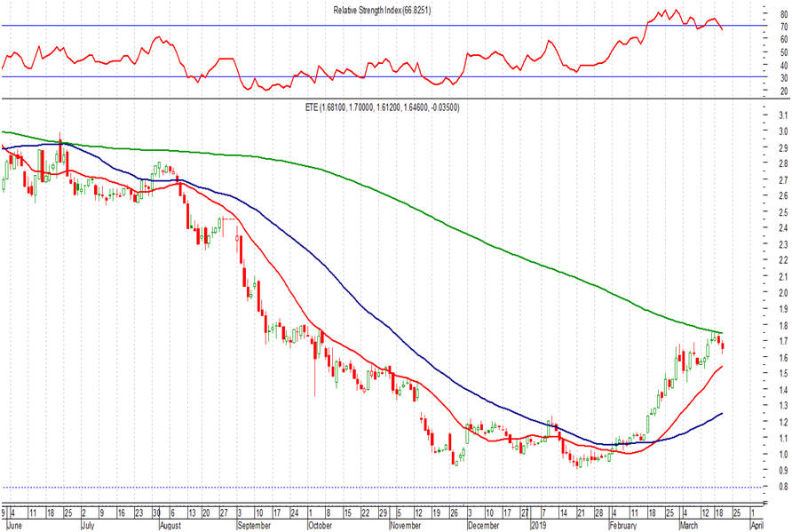Click the 1.3 price axis label
The image size is (792, 532).
click(783, 406)
